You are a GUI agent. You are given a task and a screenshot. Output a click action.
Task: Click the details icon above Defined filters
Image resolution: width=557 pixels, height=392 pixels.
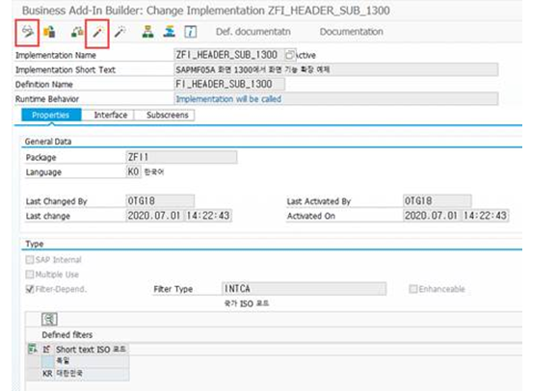coord(49,319)
